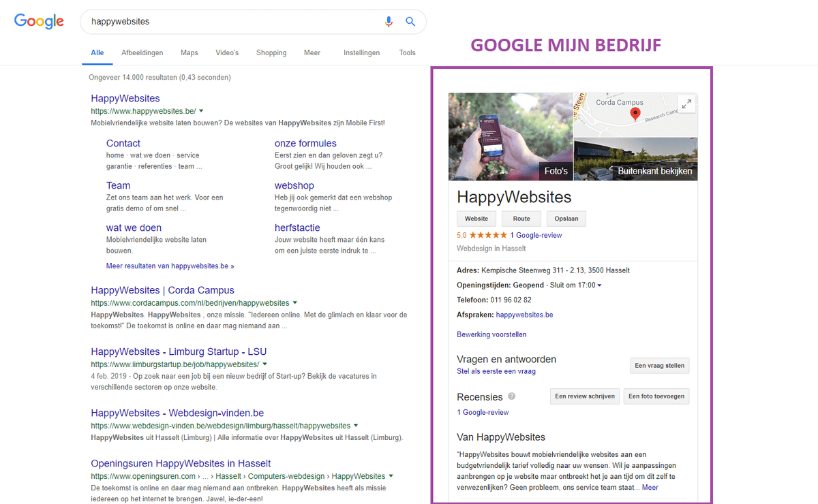This screenshot has height=504, width=818.
Task: Open the Team sitelink
Action: (118, 185)
